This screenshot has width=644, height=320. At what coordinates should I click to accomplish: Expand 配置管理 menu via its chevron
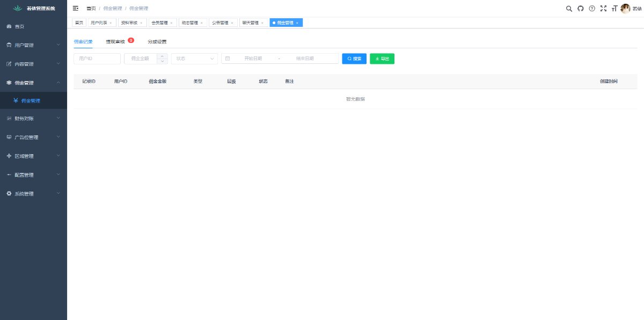click(58, 174)
